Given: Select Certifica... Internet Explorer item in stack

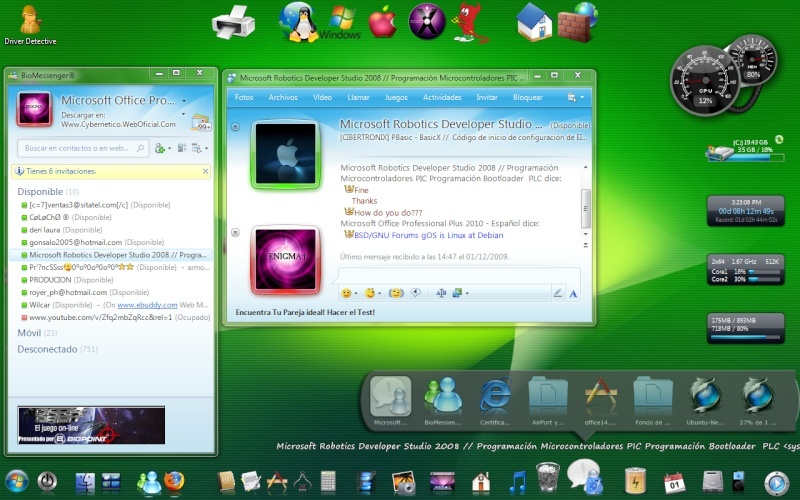Looking at the screenshot, I should click(x=495, y=401).
